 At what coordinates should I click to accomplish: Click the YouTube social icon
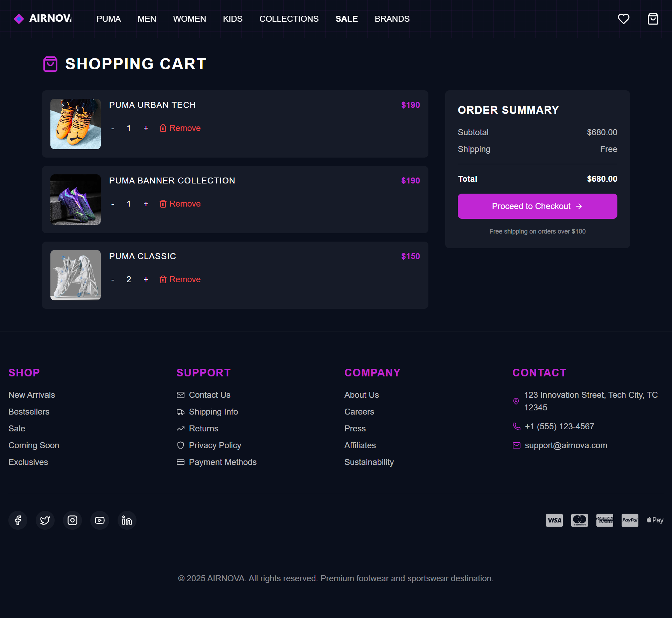coord(100,520)
